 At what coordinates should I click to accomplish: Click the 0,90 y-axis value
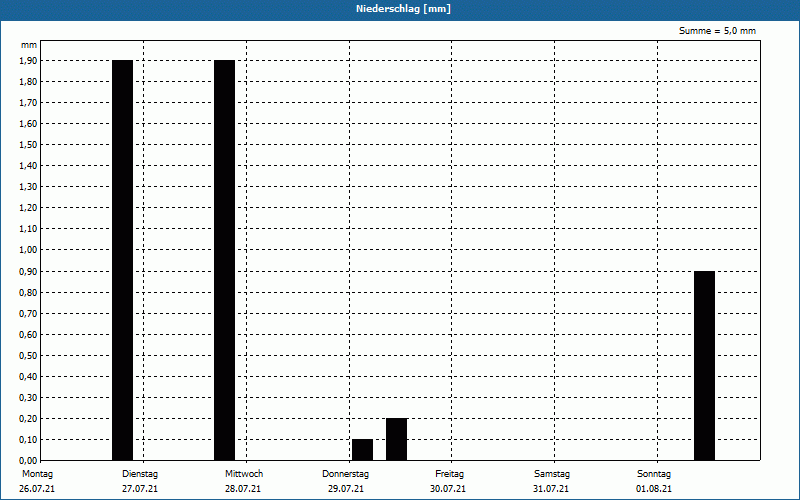click(28, 272)
